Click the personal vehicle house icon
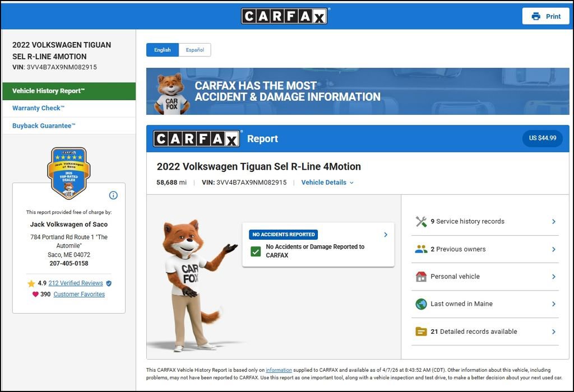 [421, 277]
